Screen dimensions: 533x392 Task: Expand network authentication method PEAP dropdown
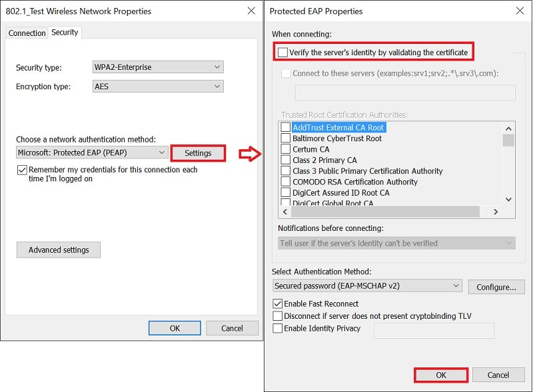(x=92, y=152)
